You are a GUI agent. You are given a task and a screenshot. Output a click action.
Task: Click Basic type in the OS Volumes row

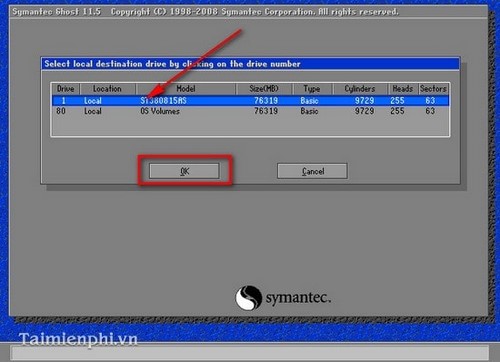(309, 111)
